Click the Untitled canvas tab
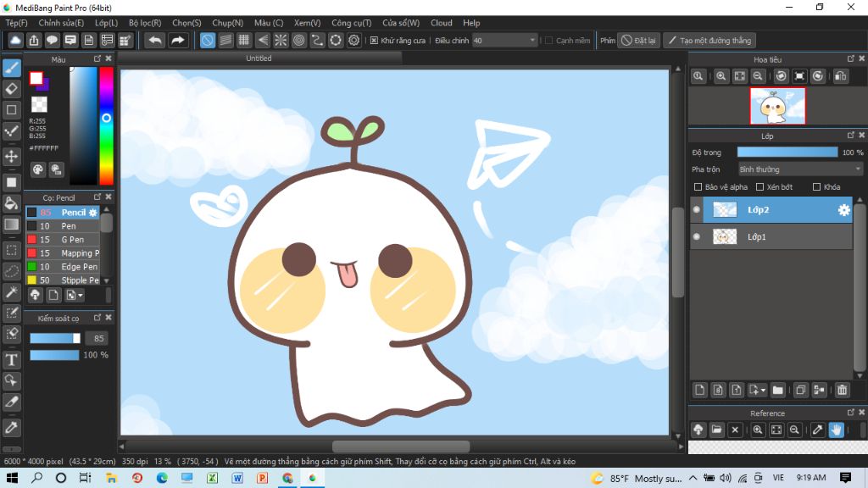 pyautogui.click(x=259, y=58)
